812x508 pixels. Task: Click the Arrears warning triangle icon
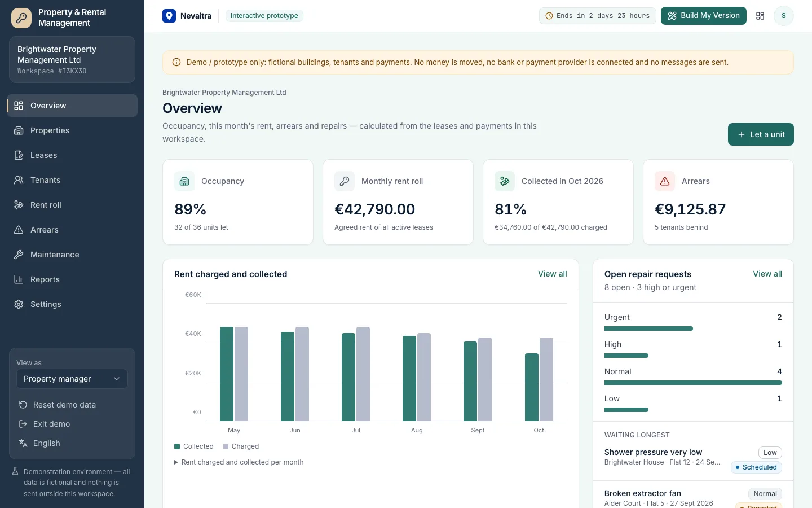pyautogui.click(x=665, y=181)
